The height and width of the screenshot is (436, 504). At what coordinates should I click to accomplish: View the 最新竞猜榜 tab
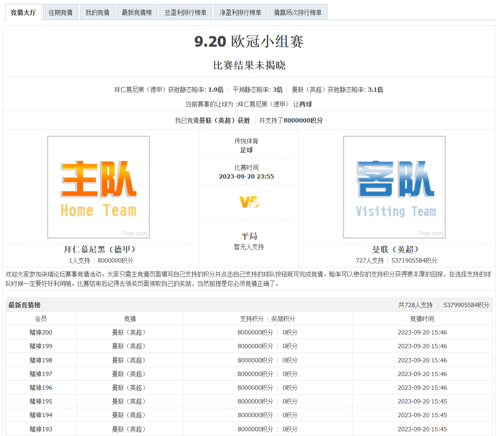pos(137,12)
